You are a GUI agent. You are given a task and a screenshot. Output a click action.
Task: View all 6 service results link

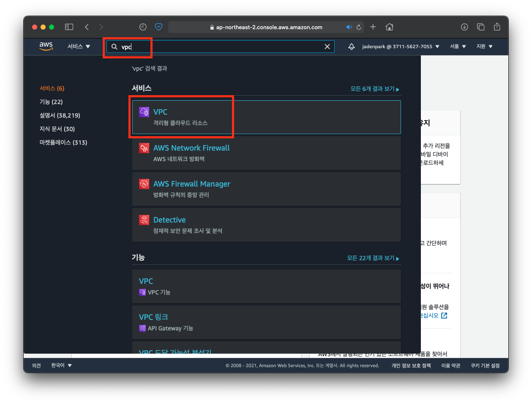(375, 89)
